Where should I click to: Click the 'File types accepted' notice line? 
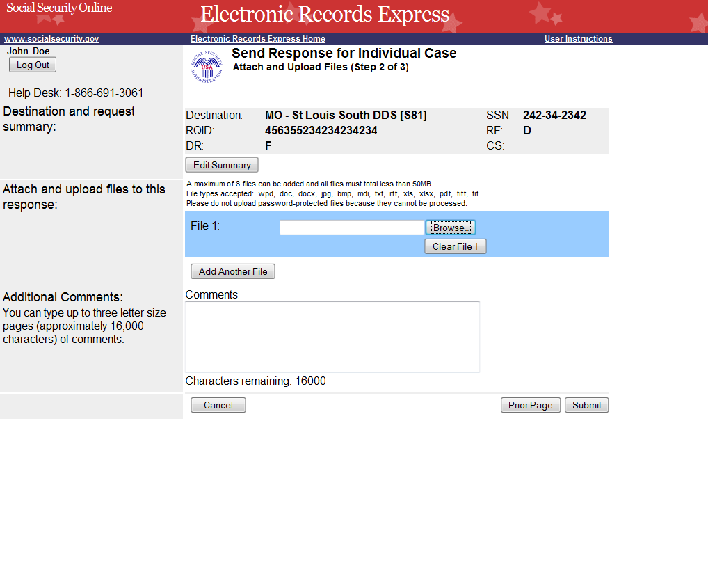[333, 193]
